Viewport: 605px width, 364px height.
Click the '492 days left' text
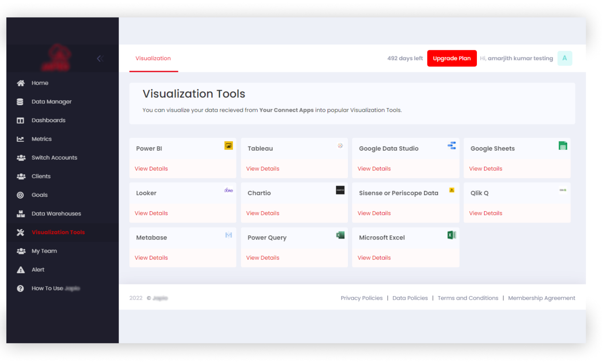click(x=405, y=58)
